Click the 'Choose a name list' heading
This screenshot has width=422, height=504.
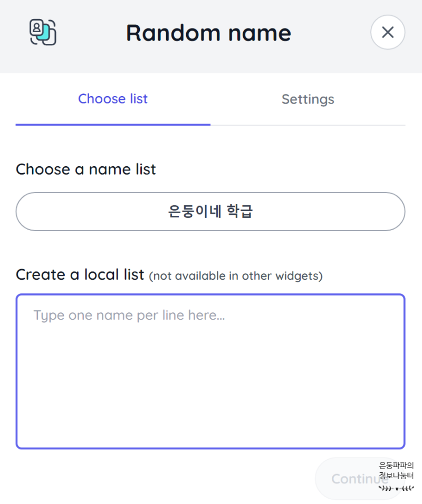pyautogui.click(x=85, y=169)
